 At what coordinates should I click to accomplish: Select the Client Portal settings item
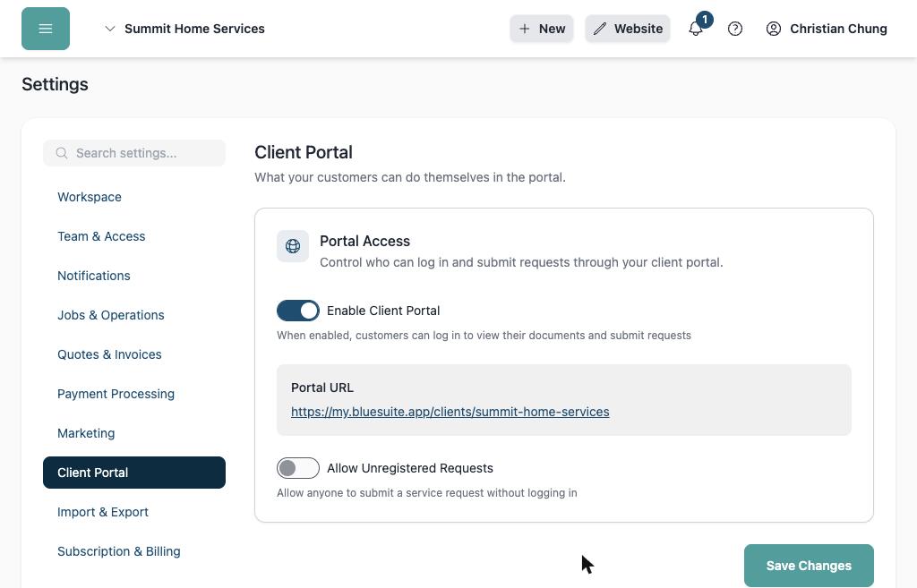pos(134,473)
